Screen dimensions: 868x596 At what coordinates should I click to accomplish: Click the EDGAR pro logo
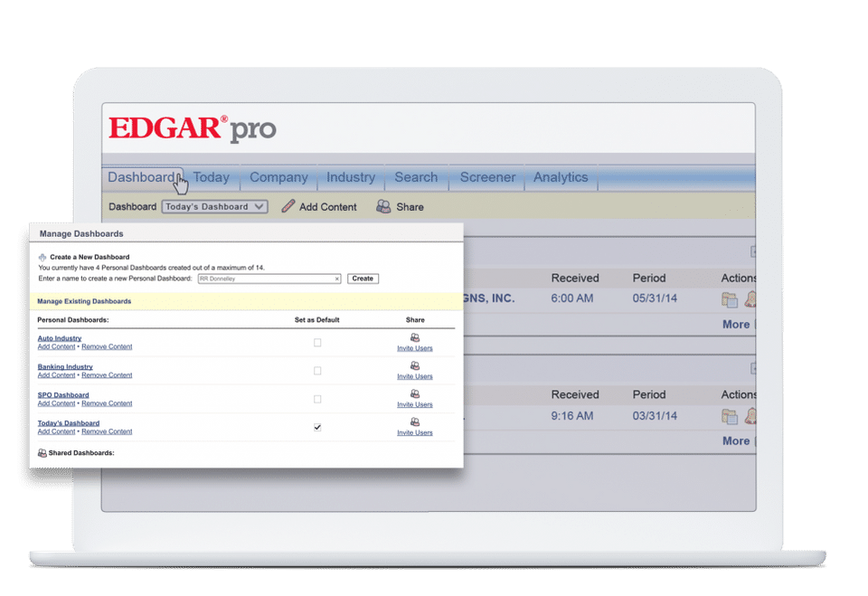point(192,128)
